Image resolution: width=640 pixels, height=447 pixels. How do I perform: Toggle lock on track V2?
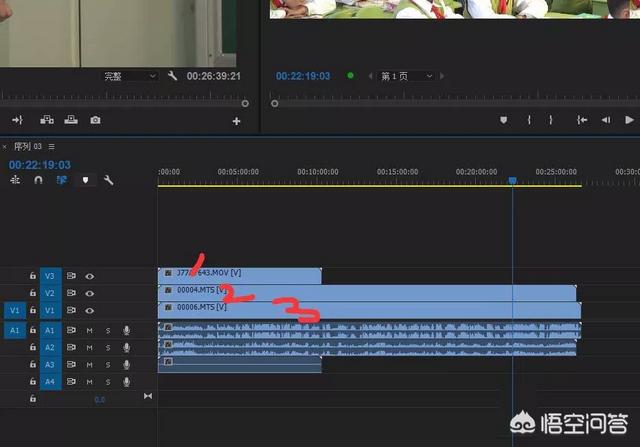coord(32,293)
